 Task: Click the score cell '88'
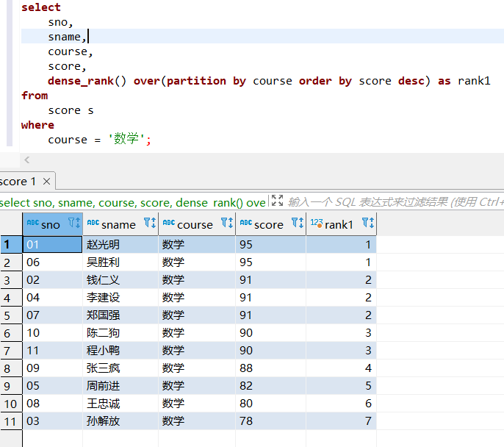[270, 368]
